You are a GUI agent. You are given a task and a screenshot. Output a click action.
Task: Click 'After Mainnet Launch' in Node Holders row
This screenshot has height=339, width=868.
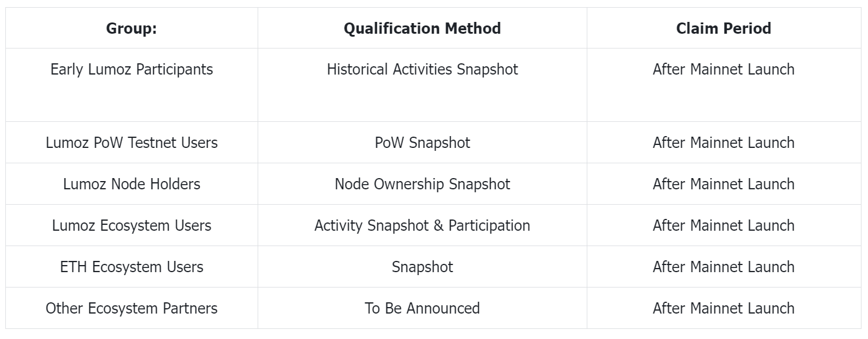[x=724, y=184]
